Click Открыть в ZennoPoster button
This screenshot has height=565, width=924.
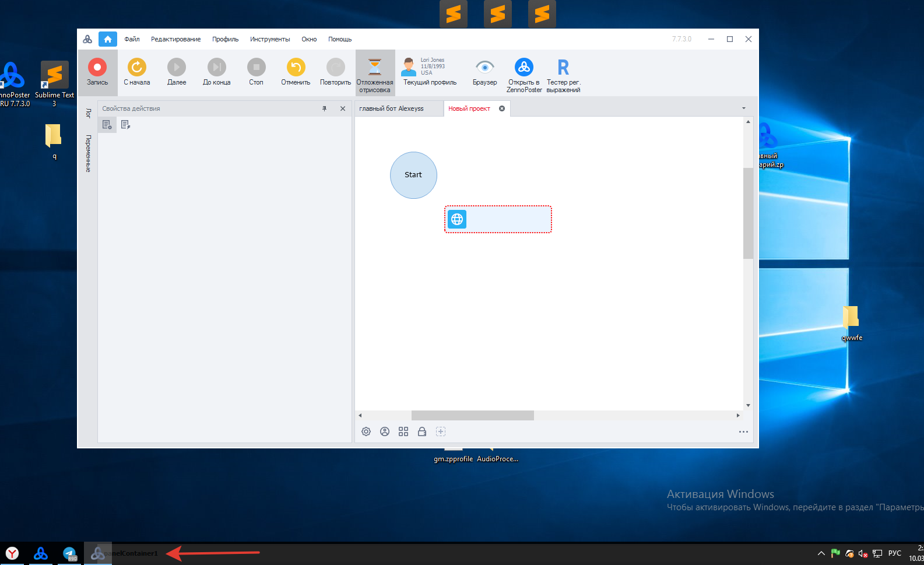click(524, 75)
